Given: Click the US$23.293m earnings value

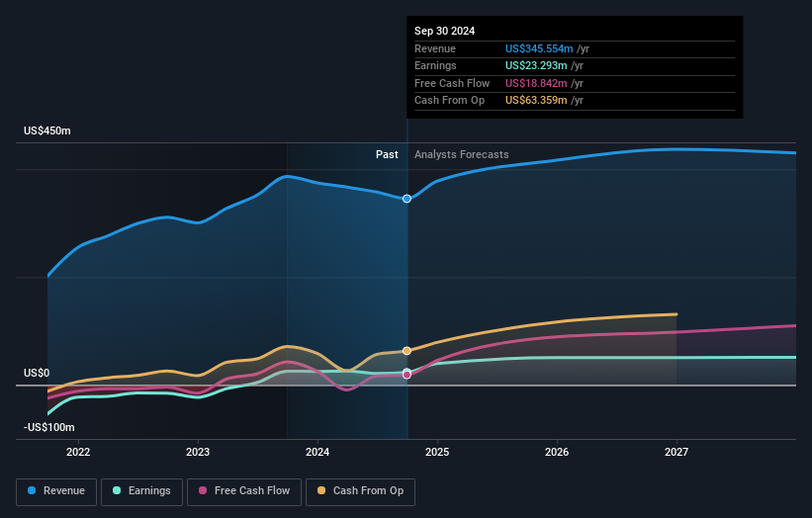Looking at the screenshot, I should point(536,65).
